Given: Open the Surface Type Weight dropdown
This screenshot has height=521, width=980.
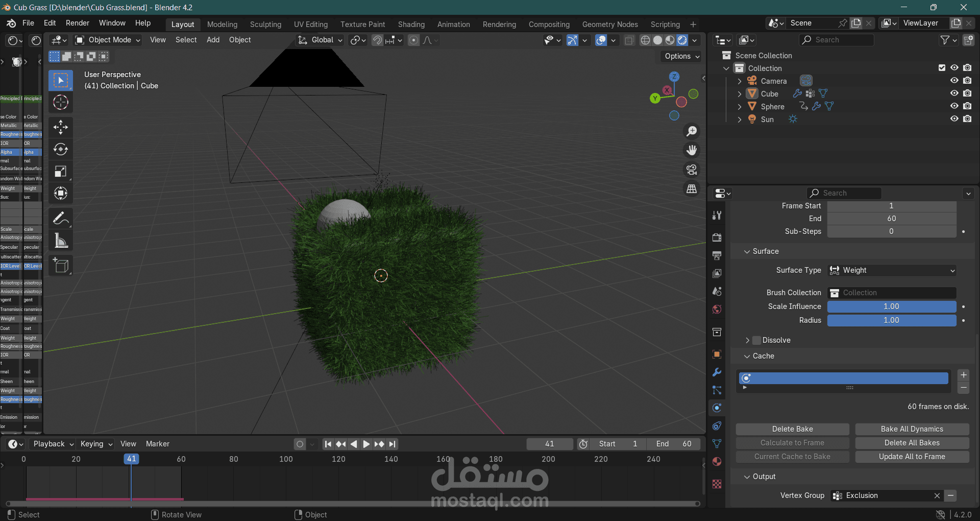Looking at the screenshot, I should 892,271.
